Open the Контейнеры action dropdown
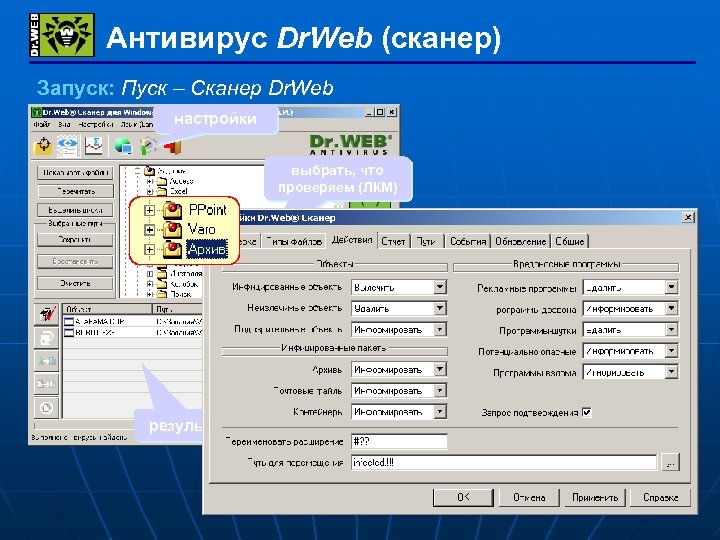Screen dimensions: 720x540 point(439,411)
